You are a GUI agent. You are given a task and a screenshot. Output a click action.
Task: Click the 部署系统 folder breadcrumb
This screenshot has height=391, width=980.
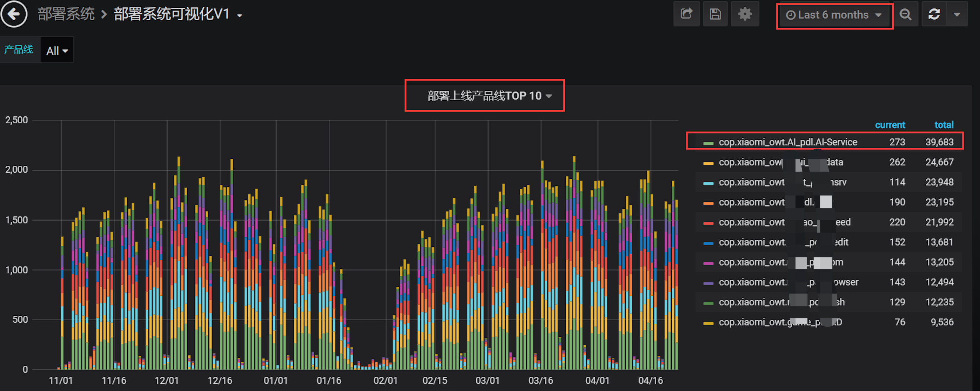point(66,14)
